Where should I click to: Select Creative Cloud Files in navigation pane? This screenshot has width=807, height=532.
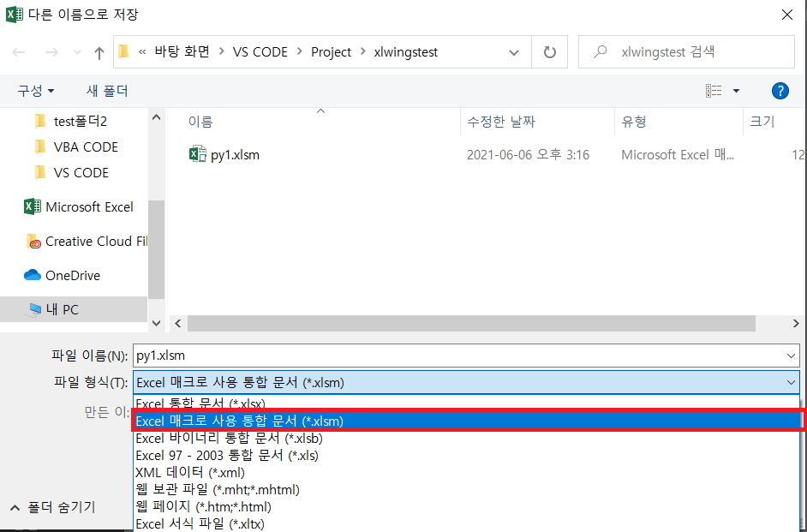86,242
